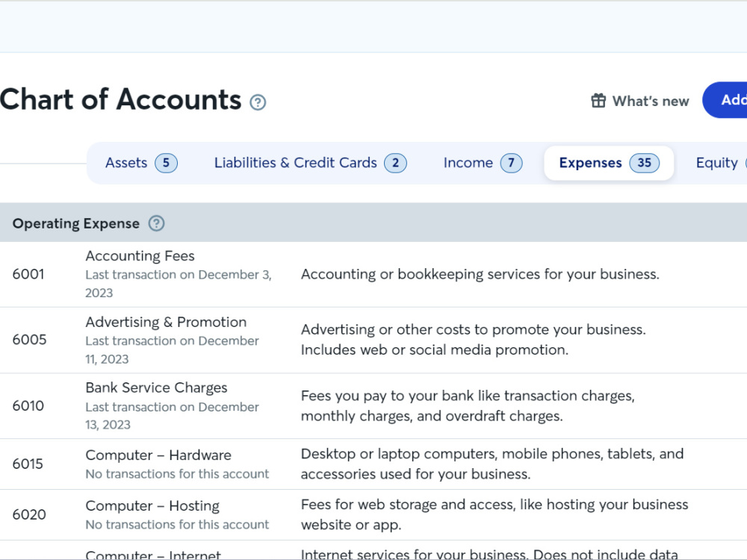Viewport: 747px width, 560px height.
Task: Select the Computer – Hosting account name
Action: [x=152, y=505]
